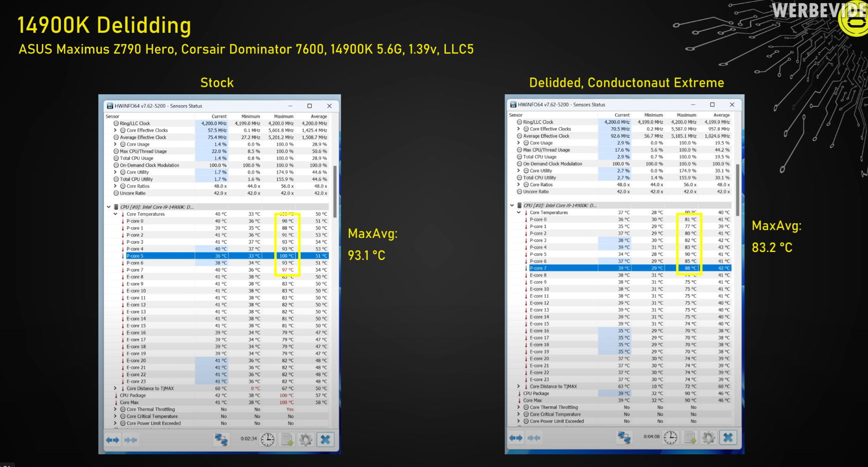Open remote network monitors icon in Stock window
This screenshot has width=868, height=467.
tap(221, 440)
